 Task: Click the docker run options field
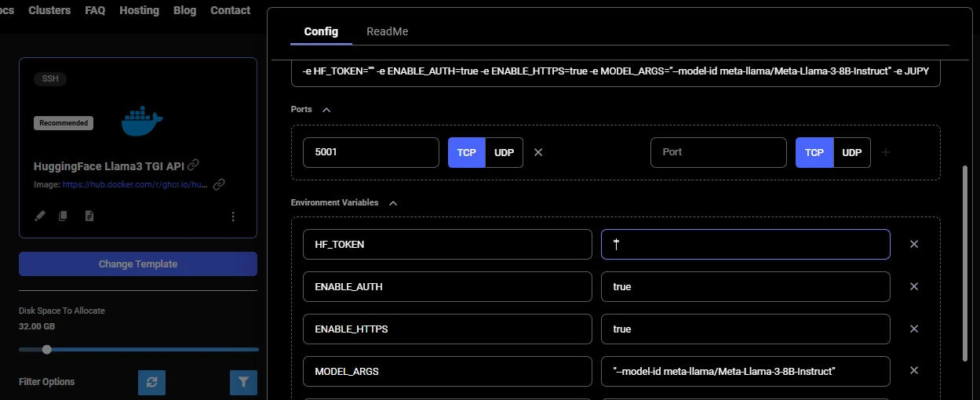pos(615,71)
